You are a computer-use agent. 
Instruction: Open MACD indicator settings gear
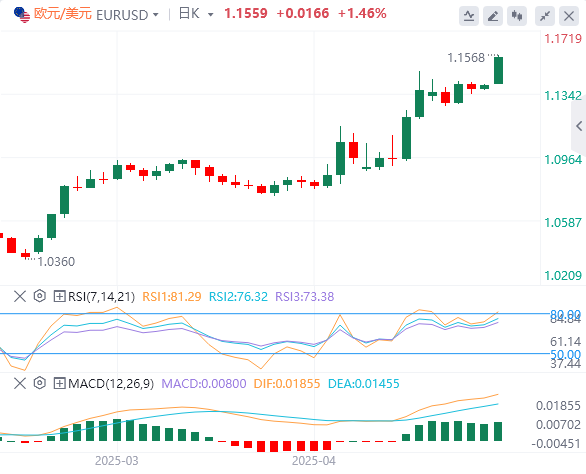40,383
